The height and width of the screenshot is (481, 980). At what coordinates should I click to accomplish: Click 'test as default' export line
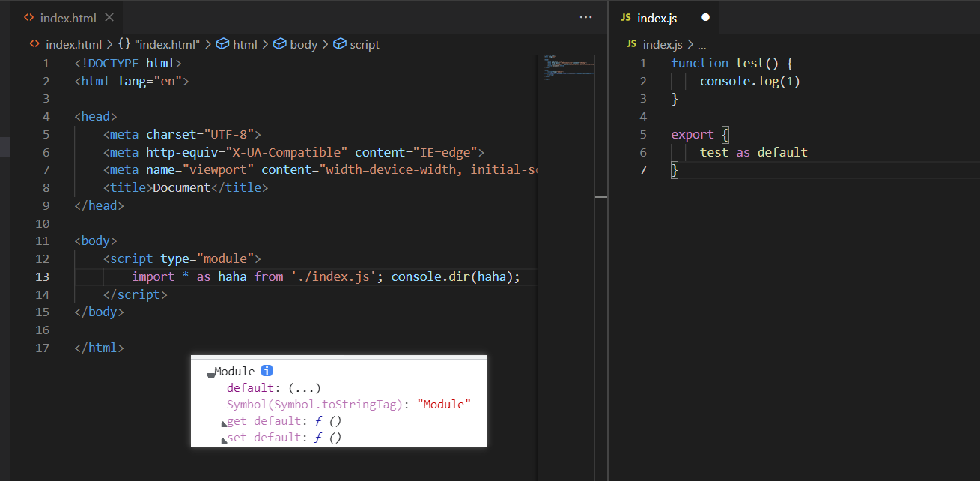(754, 152)
